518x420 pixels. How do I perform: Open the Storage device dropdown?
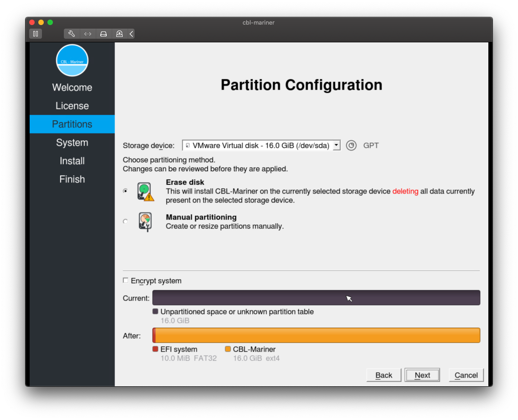click(261, 146)
